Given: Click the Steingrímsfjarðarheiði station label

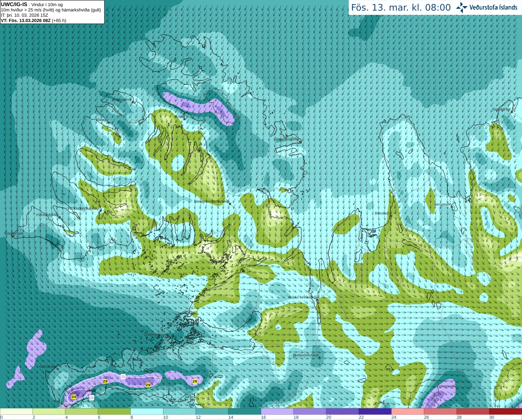Looking at the screenshot, I should (211, 201).
